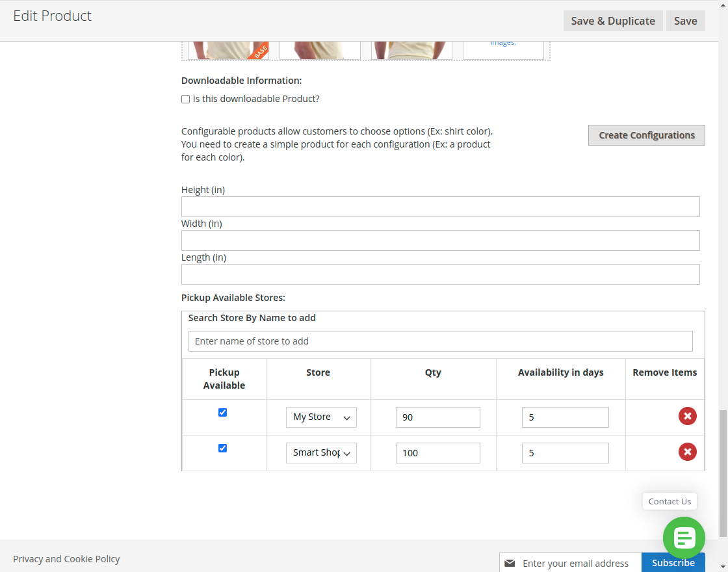Open the My Store dropdown

[321, 417]
